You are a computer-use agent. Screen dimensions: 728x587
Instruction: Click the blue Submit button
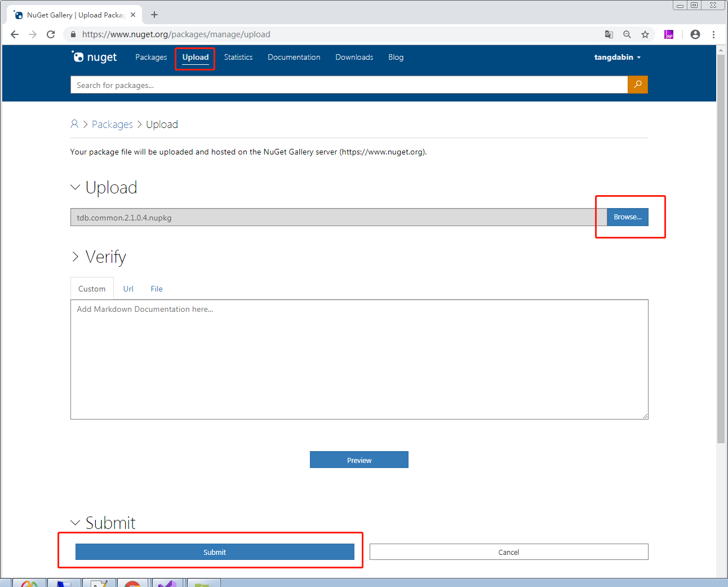click(215, 552)
